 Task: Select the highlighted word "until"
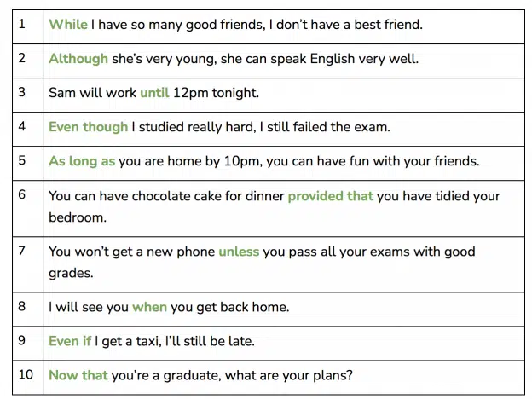[154, 93]
